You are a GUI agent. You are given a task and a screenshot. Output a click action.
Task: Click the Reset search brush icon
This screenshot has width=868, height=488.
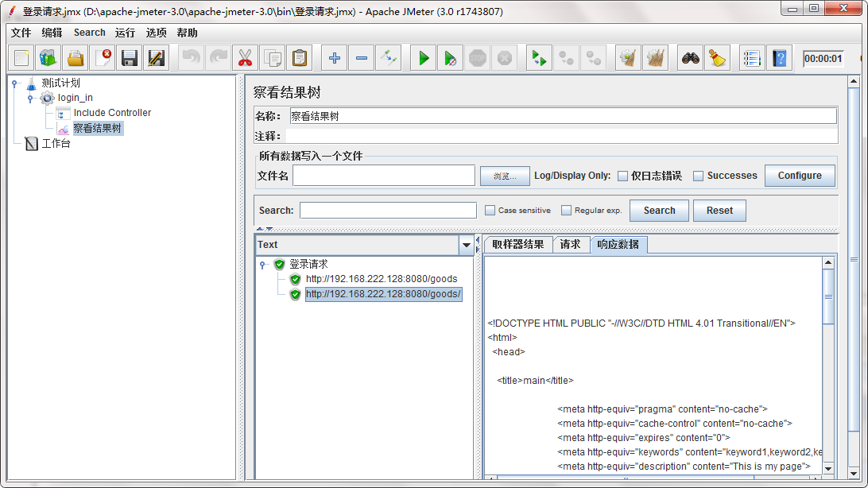coord(718,57)
